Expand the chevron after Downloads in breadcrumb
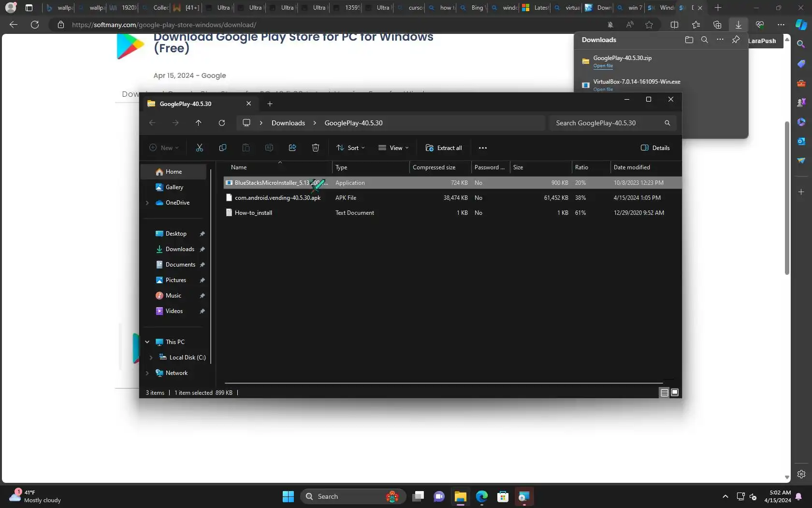Screen dimensions: 812x508 point(315,123)
